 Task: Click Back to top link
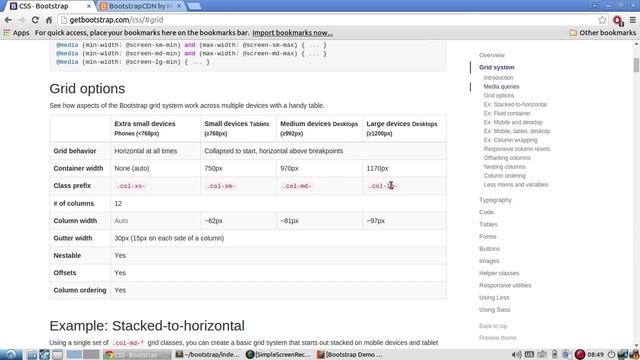493,326
